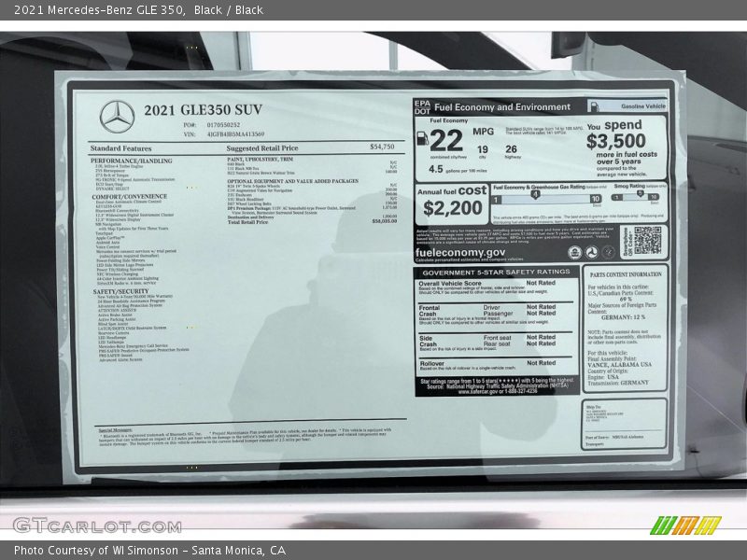Click the 'Overall Vehicle Score' row label
747x560 pixels.
[450, 284]
